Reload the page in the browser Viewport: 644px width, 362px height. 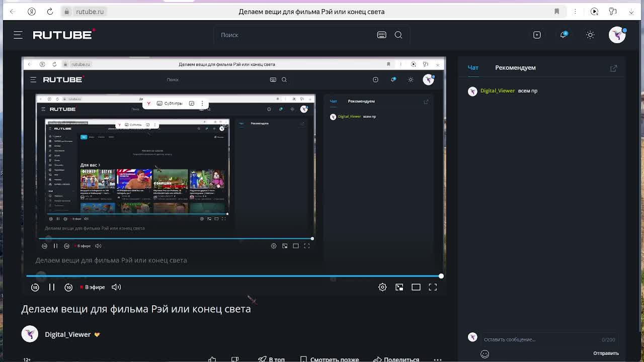[x=50, y=12]
